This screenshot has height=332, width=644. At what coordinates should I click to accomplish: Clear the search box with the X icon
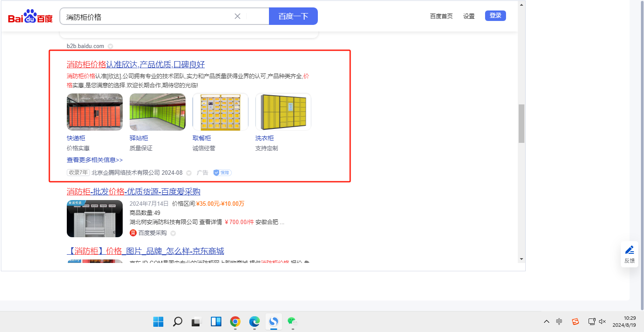click(x=238, y=16)
